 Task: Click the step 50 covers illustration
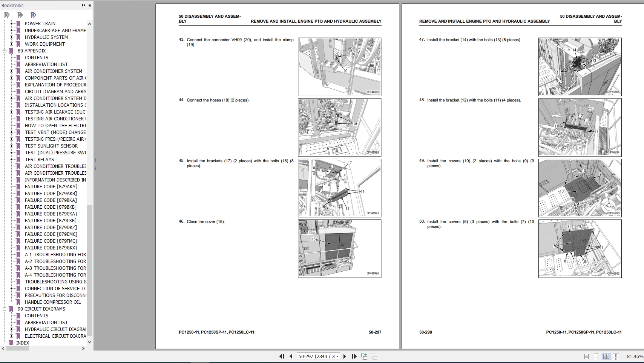(x=580, y=249)
